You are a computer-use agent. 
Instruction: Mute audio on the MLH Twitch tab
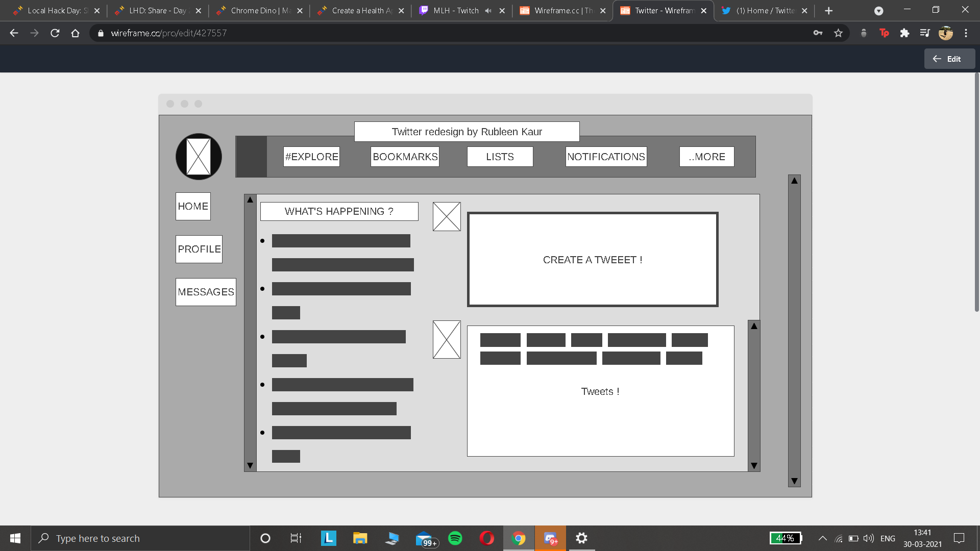pos(488,10)
